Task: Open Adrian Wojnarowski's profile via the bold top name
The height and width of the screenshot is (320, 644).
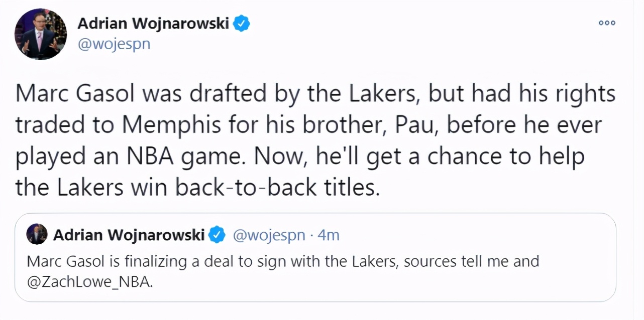Action: (x=153, y=24)
